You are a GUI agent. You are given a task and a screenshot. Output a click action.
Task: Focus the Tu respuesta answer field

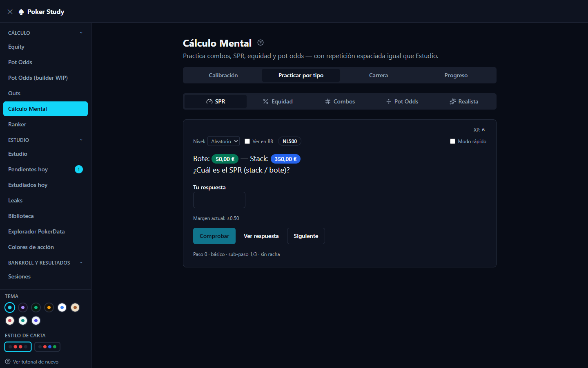click(x=219, y=200)
